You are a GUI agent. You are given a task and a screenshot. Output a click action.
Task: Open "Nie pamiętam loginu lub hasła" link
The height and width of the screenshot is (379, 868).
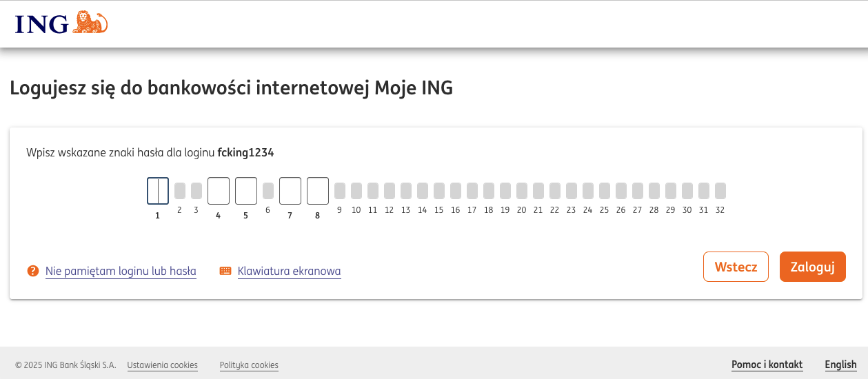pos(121,272)
